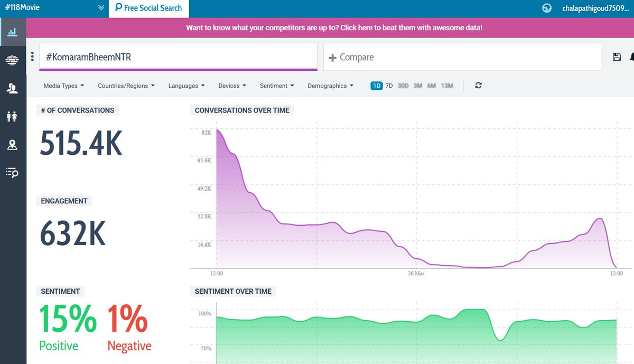The width and height of the screenshot is (634, 364).
Task: Open the search list sidebar icon
Action: point(12,172)
